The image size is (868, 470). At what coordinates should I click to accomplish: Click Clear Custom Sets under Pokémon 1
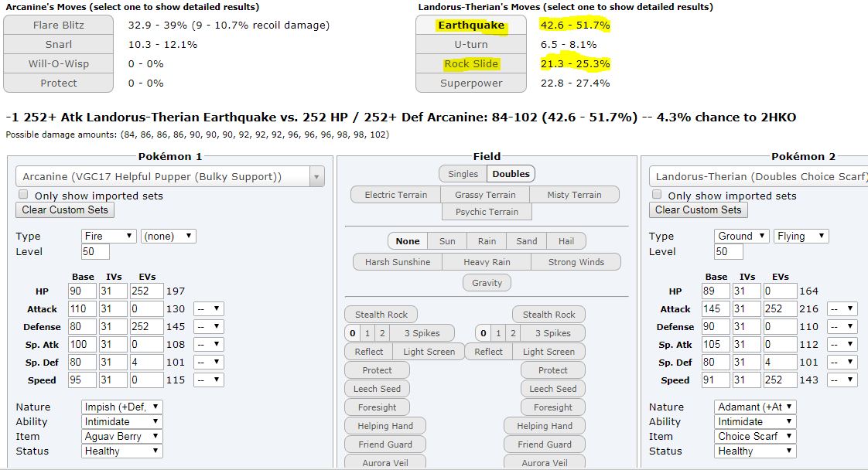point(66,209)
